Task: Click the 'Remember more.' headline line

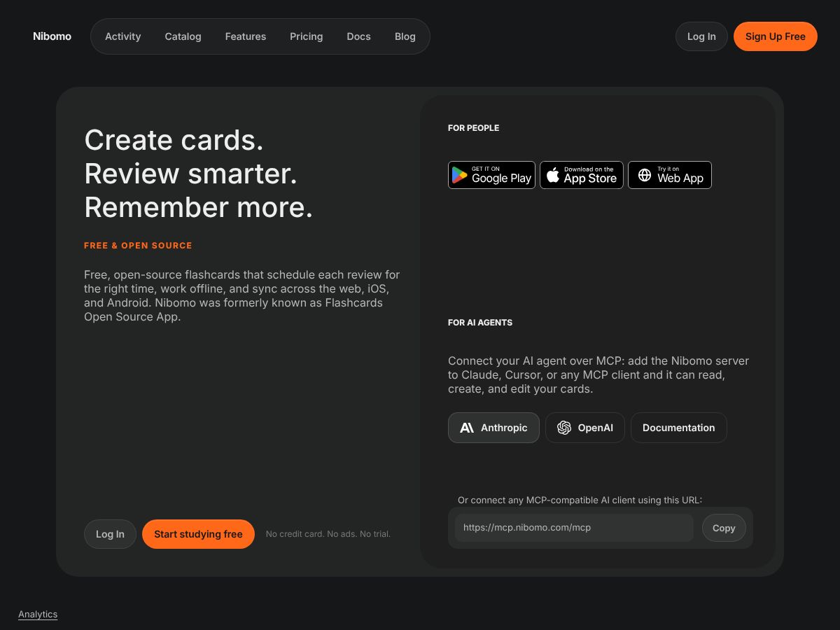Action: pyautogui.click(x=199, y=207)
